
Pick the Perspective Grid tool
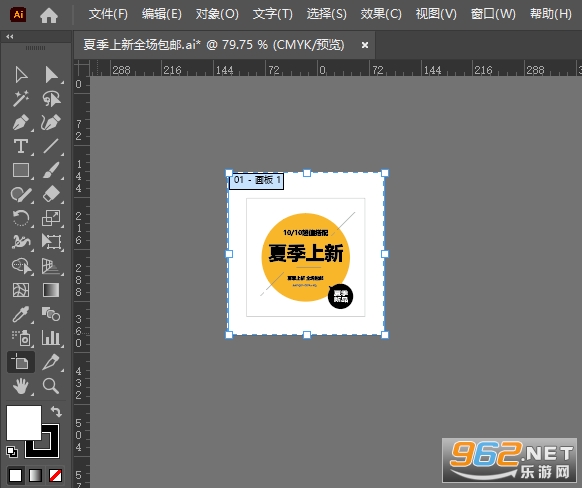click(51, 266)
